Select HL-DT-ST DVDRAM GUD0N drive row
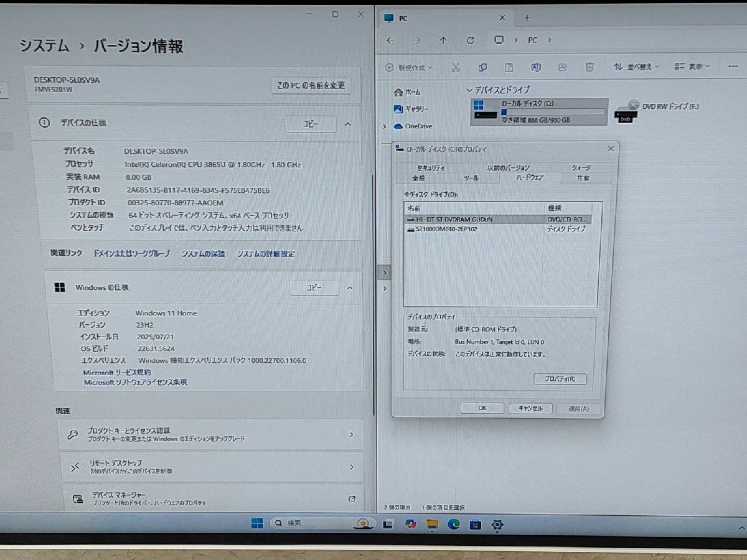This screenshot has height=560, width=747. 497,220
